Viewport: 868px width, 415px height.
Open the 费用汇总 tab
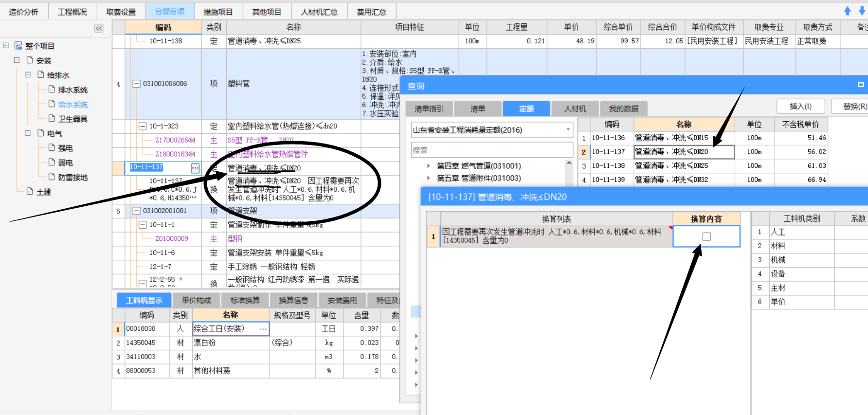pos(371,12)
